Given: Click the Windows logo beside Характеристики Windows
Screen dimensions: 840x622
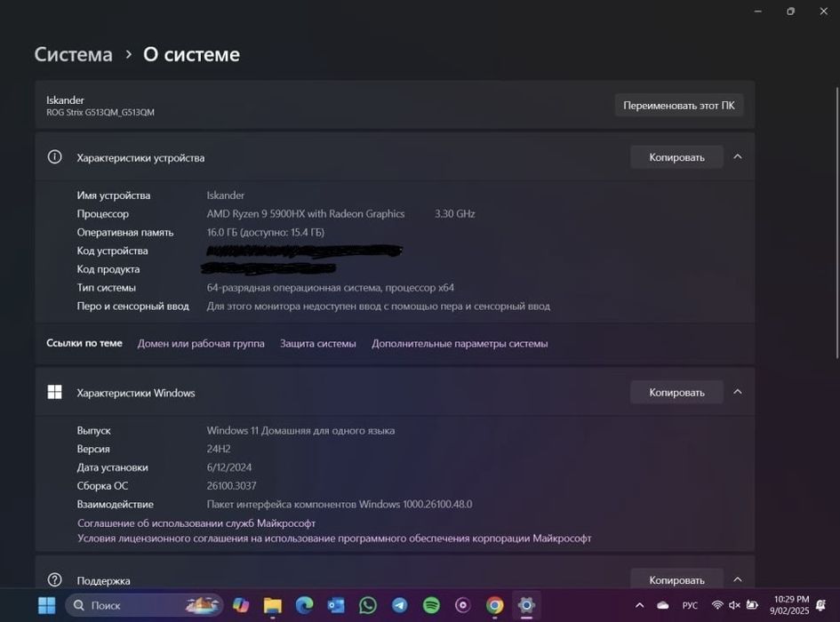Looking at the screenshot, I should point(54,392).
